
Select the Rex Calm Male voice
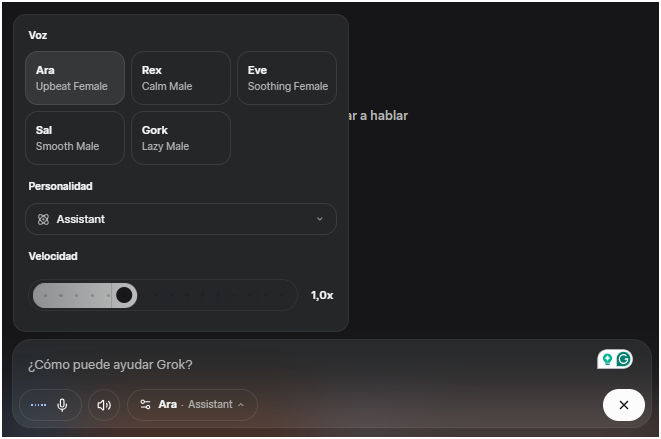(181, 78)
